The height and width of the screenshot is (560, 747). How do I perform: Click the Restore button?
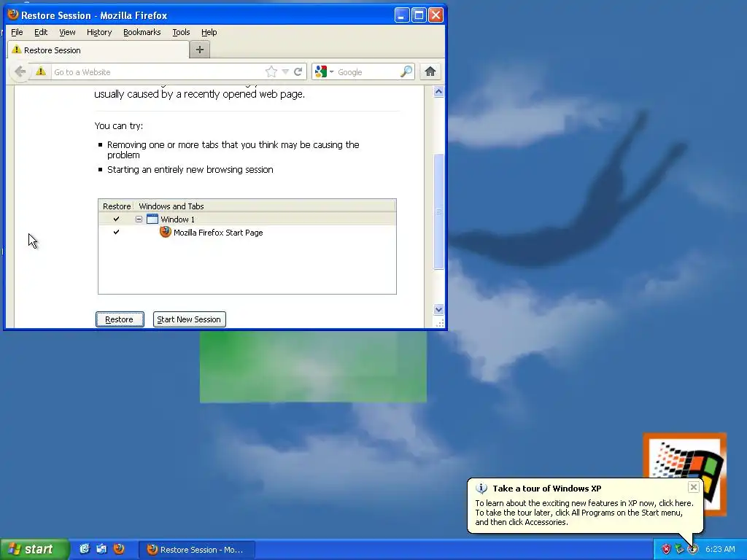point(120,319)
